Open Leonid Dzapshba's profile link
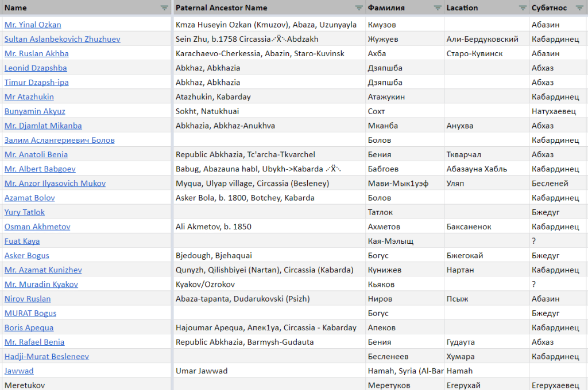588x390 pixels. [36, 68]
